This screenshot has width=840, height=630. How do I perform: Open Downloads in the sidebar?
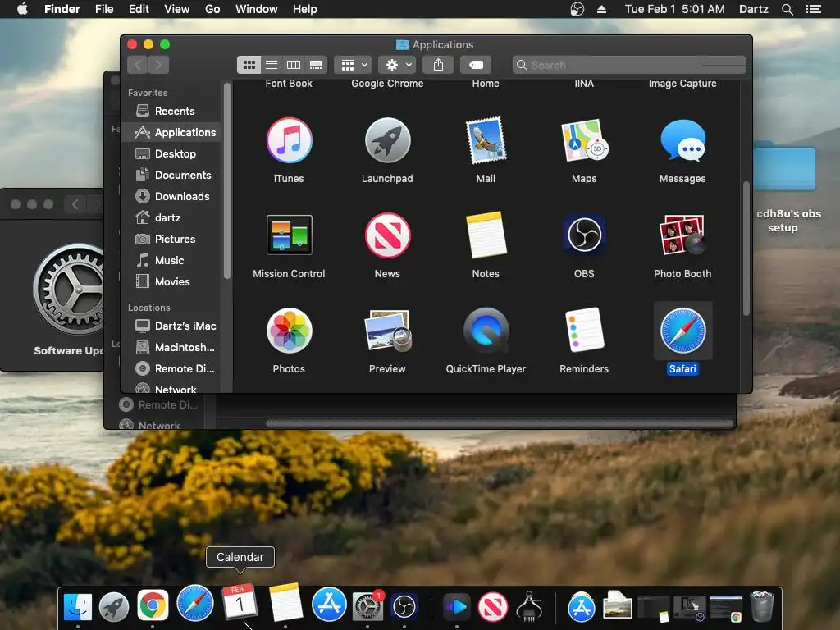pos(171,197)
